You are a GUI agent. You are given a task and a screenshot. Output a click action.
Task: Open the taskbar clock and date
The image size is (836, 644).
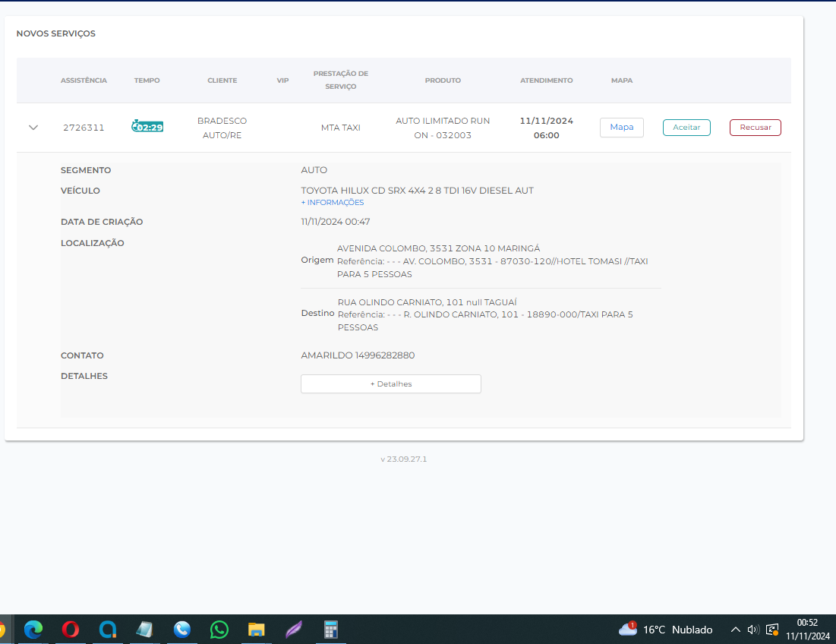(x=807, y=630)
